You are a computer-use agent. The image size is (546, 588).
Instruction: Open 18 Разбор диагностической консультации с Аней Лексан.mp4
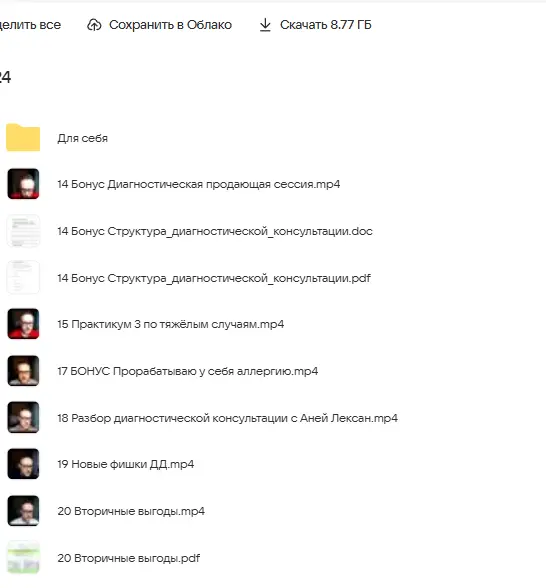click(228, 418)
